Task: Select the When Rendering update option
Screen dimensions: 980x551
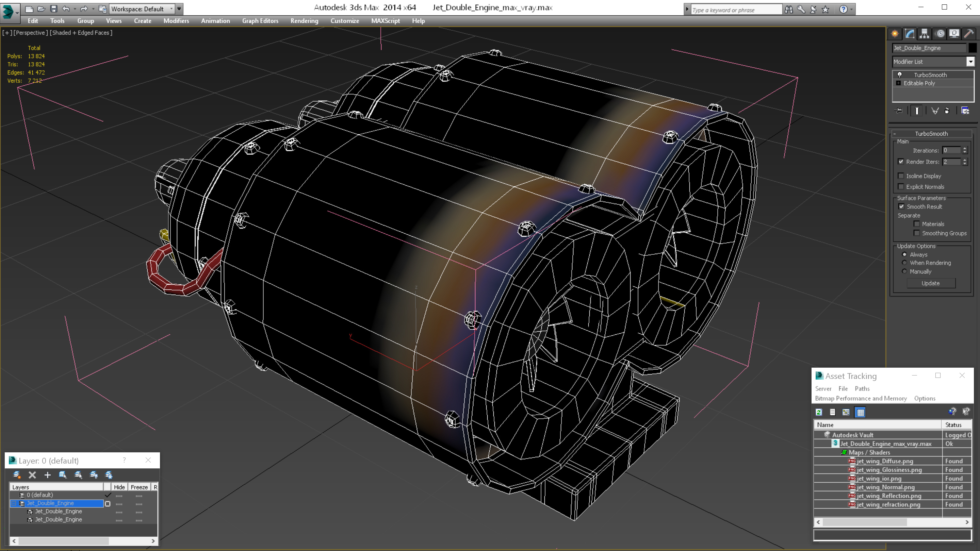Action: coord(905,263)
